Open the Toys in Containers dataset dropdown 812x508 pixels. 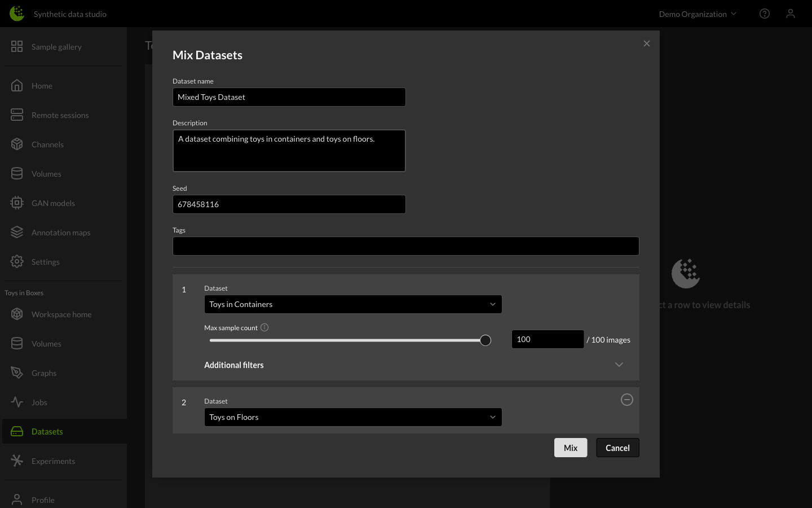[352, 304]
